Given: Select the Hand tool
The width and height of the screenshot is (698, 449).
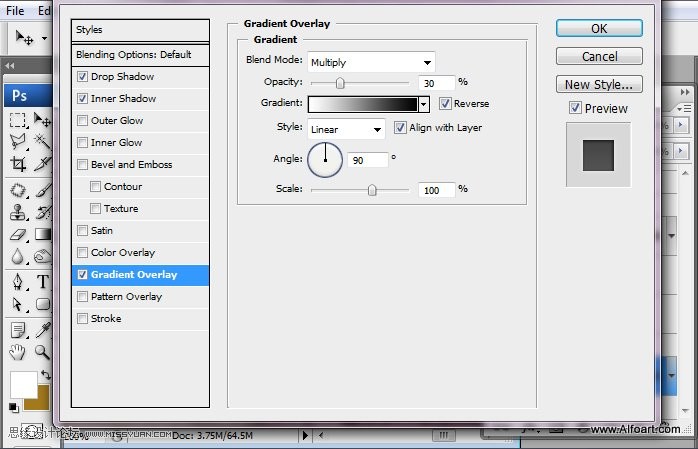Looking at the screenshot, I should point(18,351).
